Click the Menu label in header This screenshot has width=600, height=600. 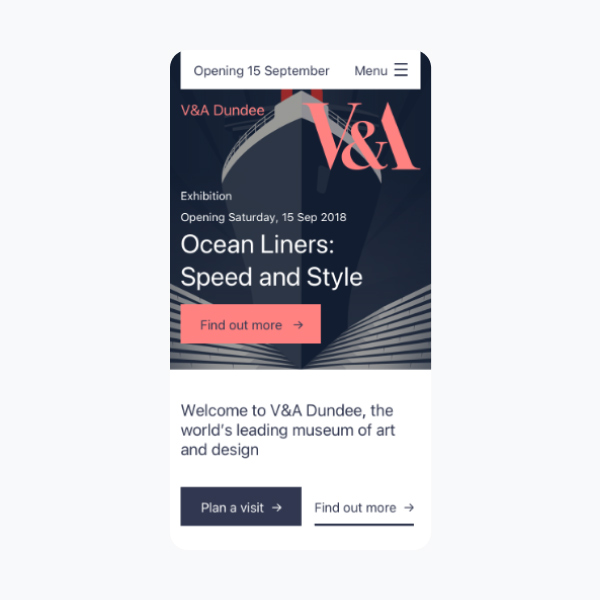click(x=370, y=71)
